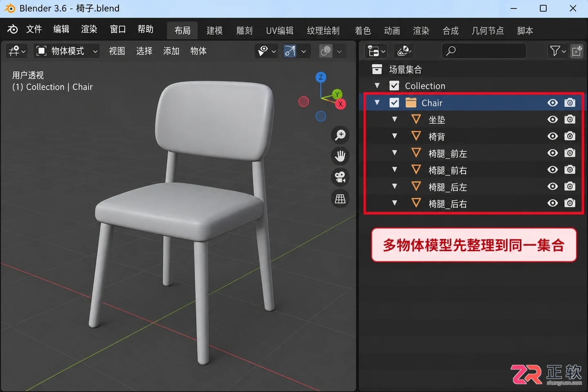Click the Blender logo menu icon
The image size is (588, 392).
(13, 29)
